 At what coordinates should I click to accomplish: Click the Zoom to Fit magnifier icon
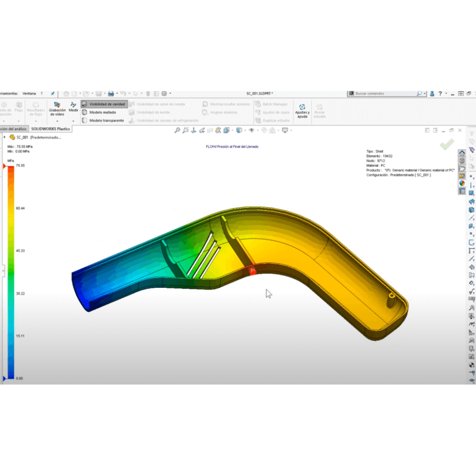click(177, 130)
